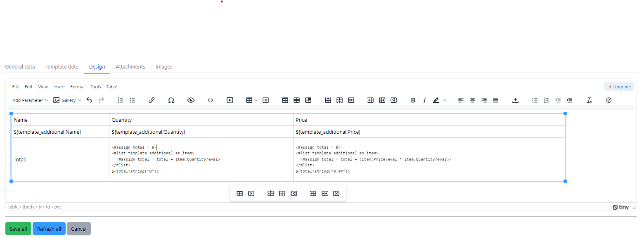Switch to Template data tab
This screenshot has width=644, height=239.
click(x=62, y=66)
